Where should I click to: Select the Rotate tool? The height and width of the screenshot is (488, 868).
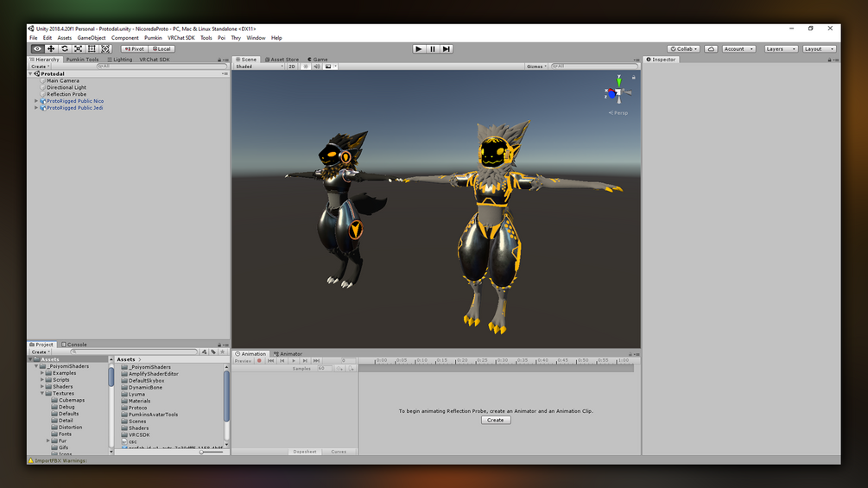(65, 48)
